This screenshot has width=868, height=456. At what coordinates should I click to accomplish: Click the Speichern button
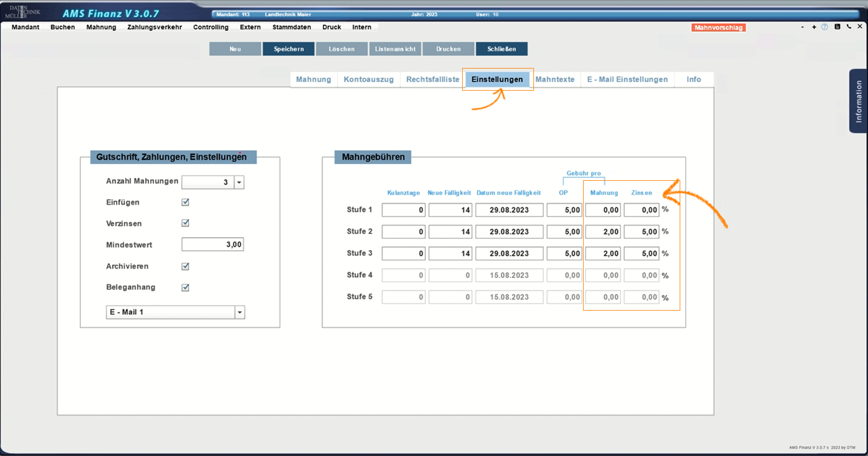point(289,49)
